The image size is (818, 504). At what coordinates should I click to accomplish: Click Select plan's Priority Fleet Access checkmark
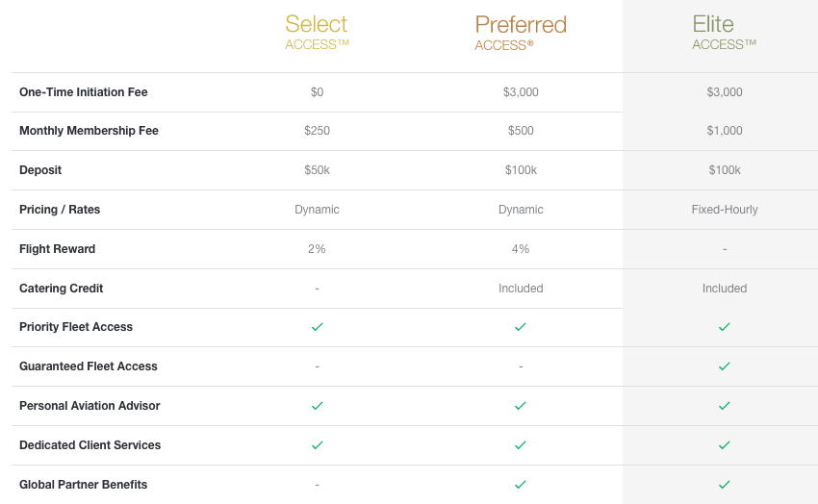point(317,327)
